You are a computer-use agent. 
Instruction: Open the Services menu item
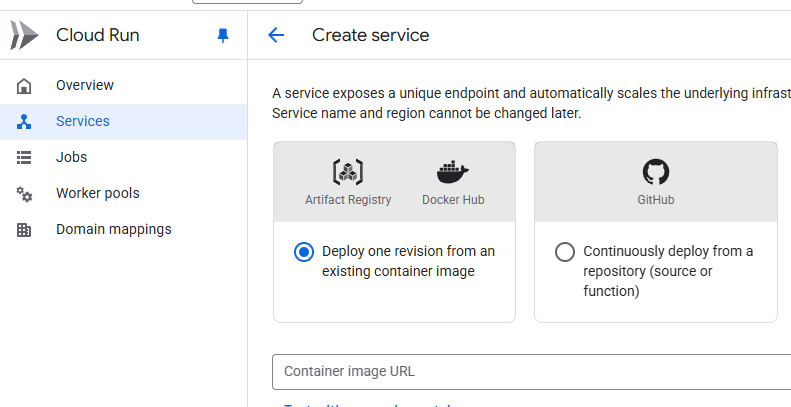pos(83,121)
